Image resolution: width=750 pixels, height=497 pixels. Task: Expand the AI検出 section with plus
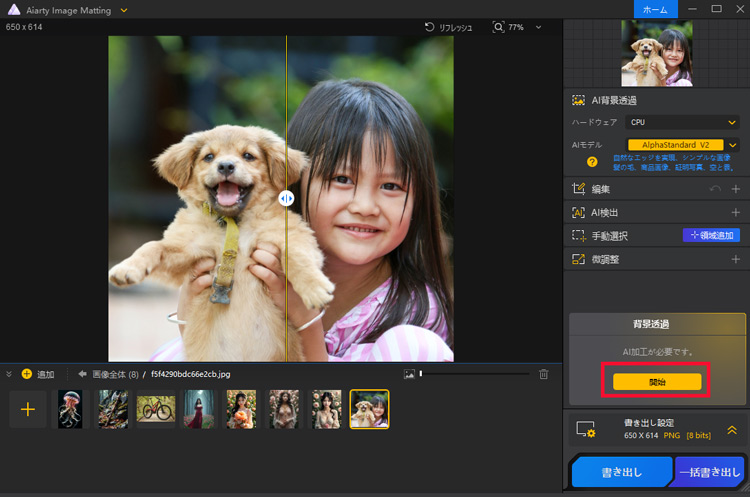736,212
